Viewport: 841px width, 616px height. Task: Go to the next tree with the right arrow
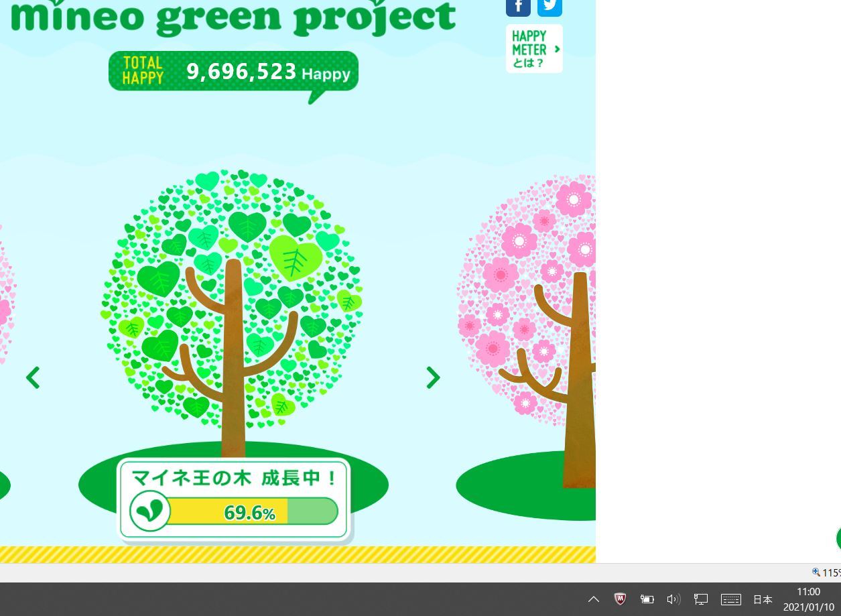point(433,377)
